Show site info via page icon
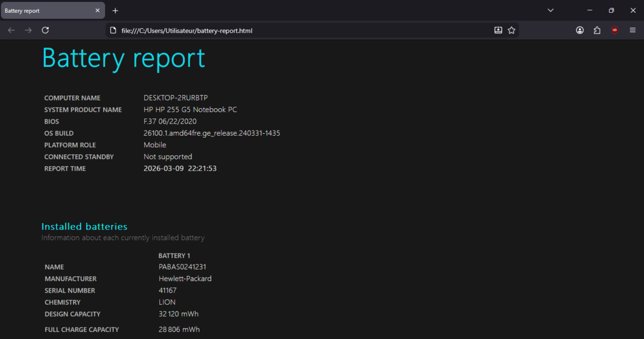644x339 pixels. (x=113, y=30)
